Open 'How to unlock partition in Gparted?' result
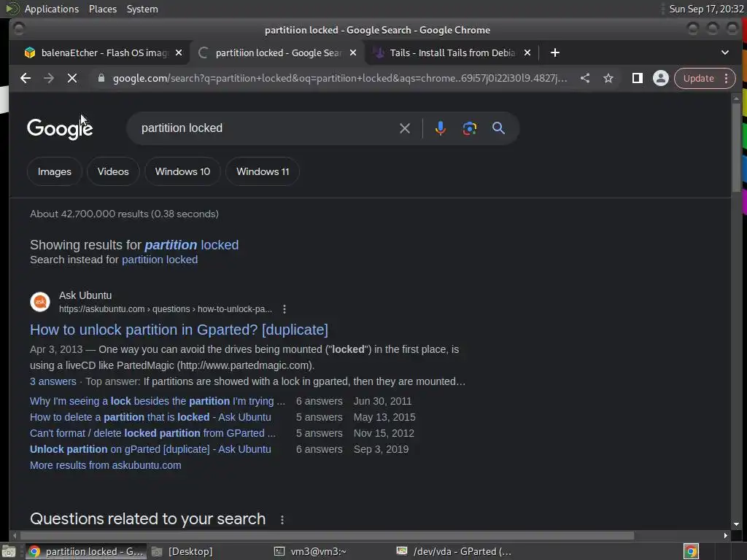This screenshot has height=560, width=747. (179, 330)
